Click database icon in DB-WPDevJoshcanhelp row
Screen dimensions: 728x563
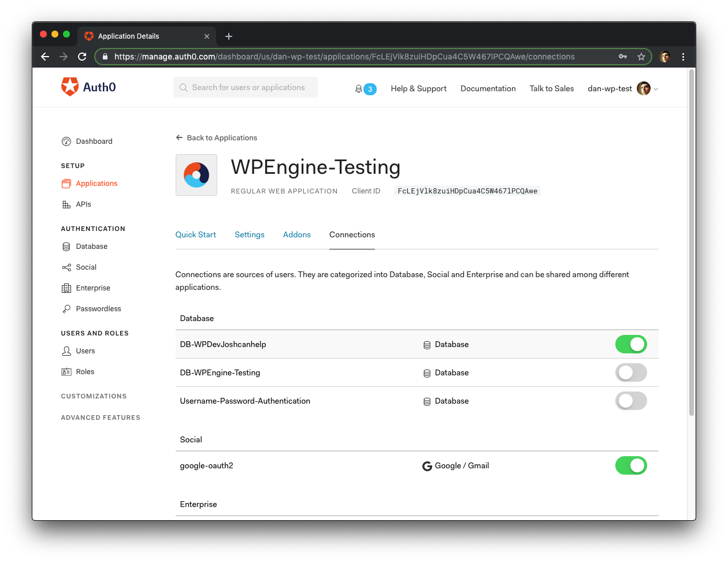click(427, 345)
